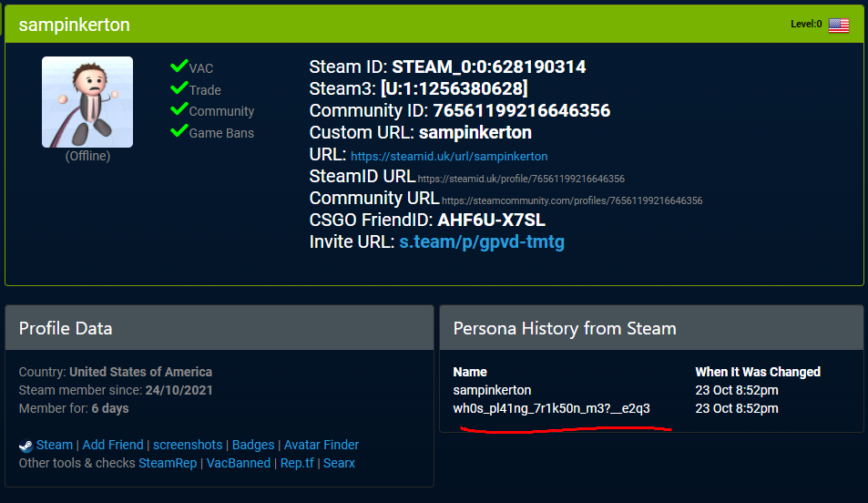Click the Country United States of America text
The height and width of the screenshot is (503, 868).
[x=115, y=372]
